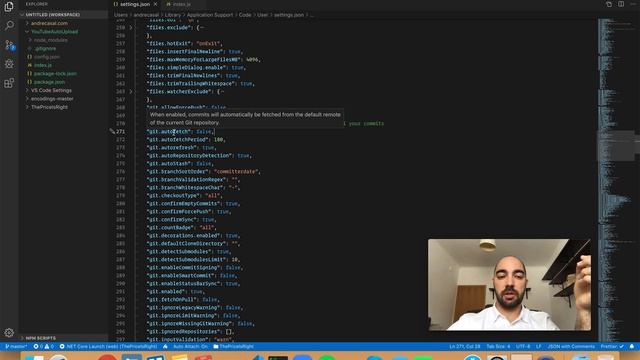The height and width of the screenshot is (360, 640).
Task: Click the User breadcrumb segment
Action: [x=262, y=15]
